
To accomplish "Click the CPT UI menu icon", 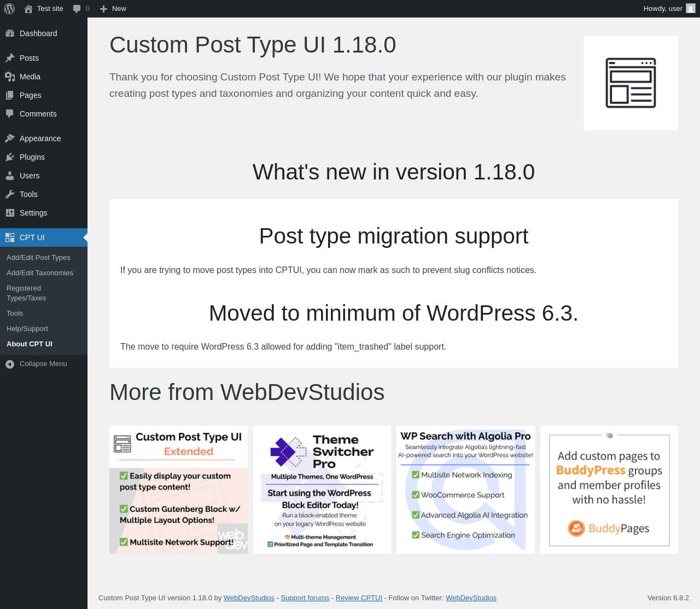I will point(10,237).
